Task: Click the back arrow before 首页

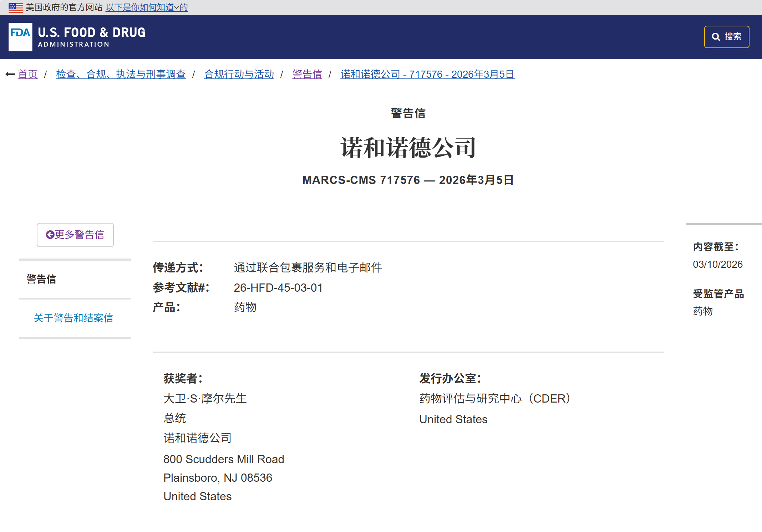Action: tap(10, 75)
